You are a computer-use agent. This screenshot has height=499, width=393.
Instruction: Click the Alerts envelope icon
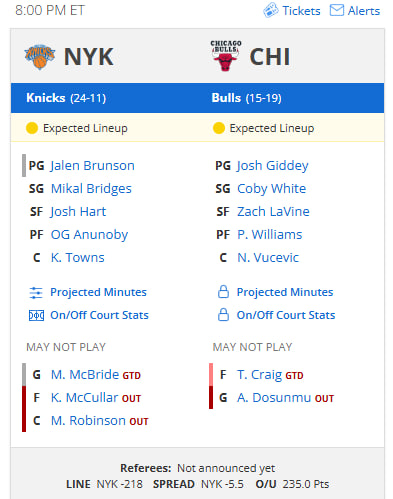[337, 10]
